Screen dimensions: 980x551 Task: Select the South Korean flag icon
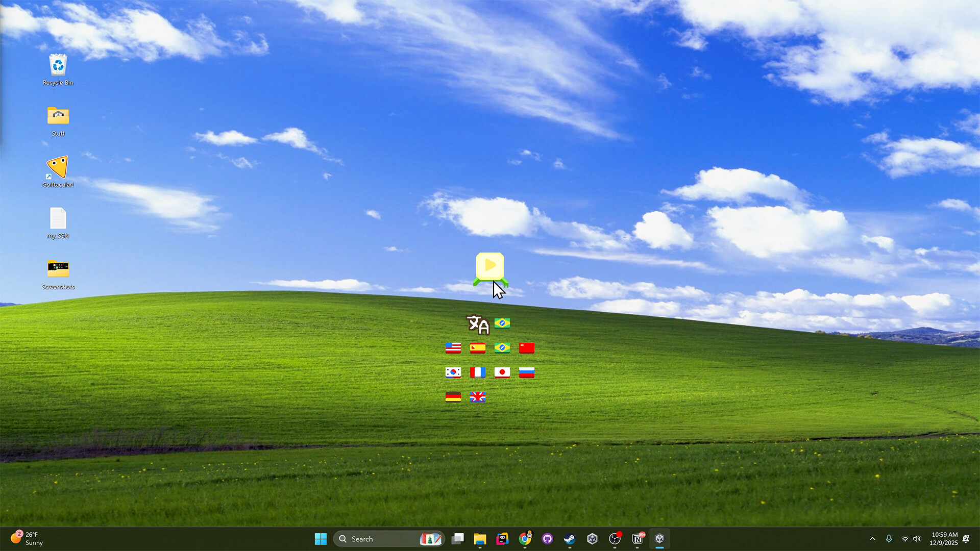point(453,372)
